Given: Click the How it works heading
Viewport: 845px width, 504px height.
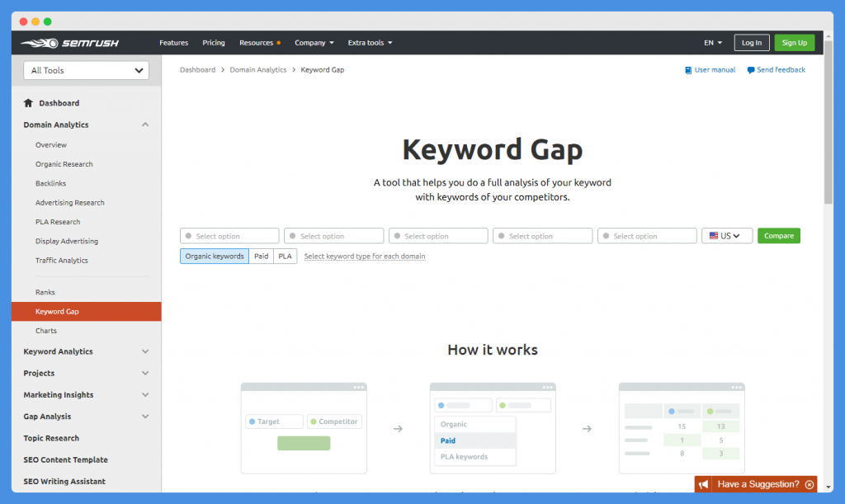Looking at the screenshot, I should click(x=493, y=350).
